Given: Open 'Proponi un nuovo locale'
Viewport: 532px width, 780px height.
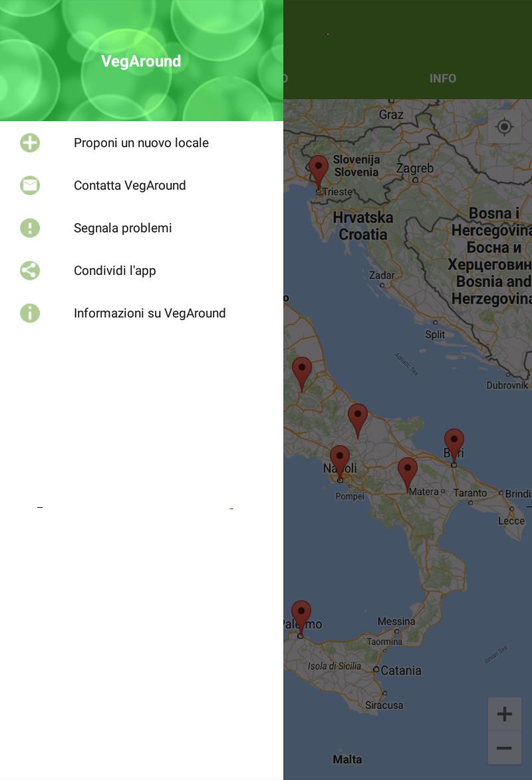Looking at the screenshot, I should tap(141, 143).
